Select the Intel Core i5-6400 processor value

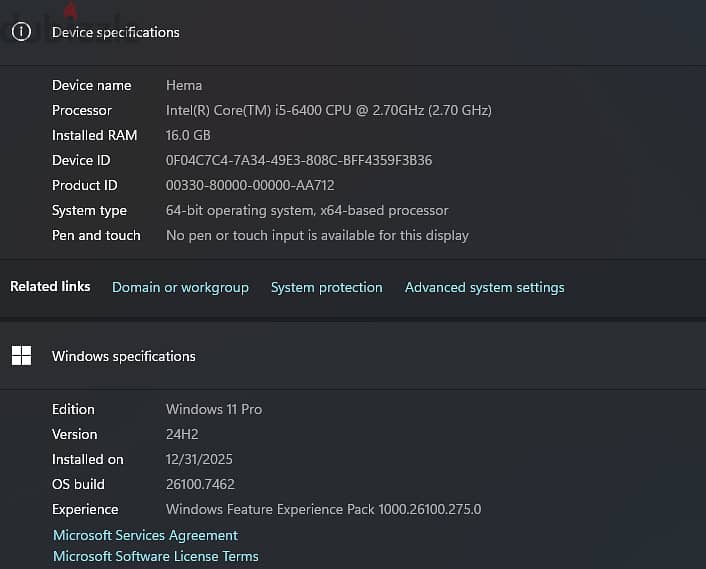[329, 110]
